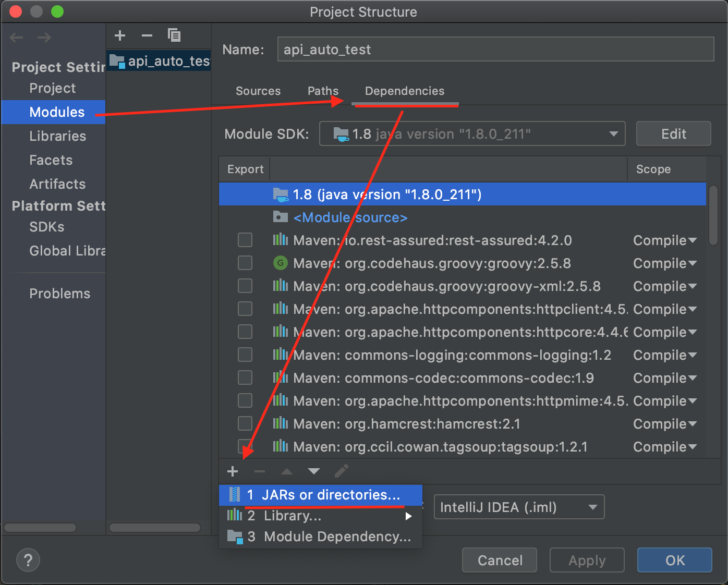
Task: Move dependency down with the down arrow
Action: 314,471
